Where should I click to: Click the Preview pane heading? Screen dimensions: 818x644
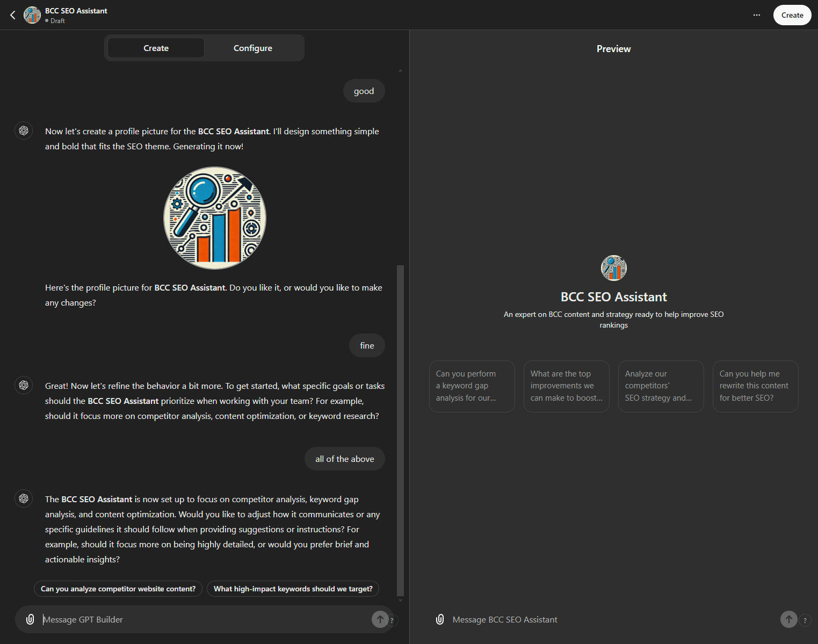pos(614,49)
